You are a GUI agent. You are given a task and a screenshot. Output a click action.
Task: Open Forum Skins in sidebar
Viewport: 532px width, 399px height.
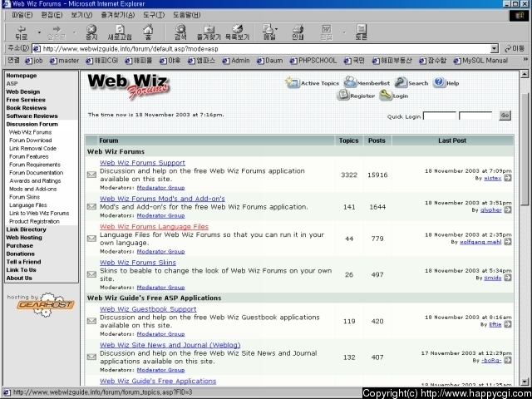coord(24,197)
